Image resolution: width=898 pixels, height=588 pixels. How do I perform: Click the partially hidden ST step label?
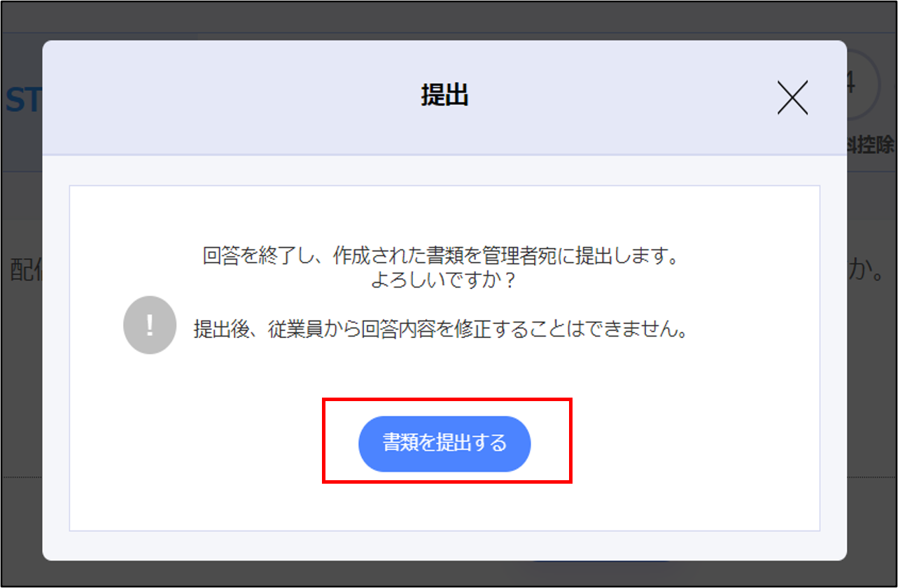(x=23, y=101)
